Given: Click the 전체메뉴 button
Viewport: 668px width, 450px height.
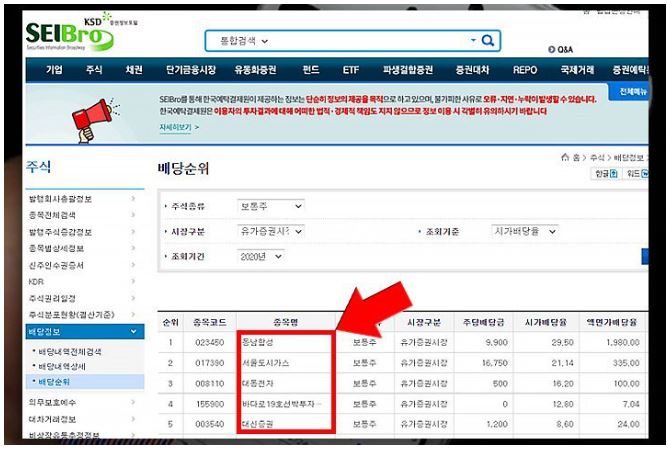Looking at the screenshot, I should 630,92.
